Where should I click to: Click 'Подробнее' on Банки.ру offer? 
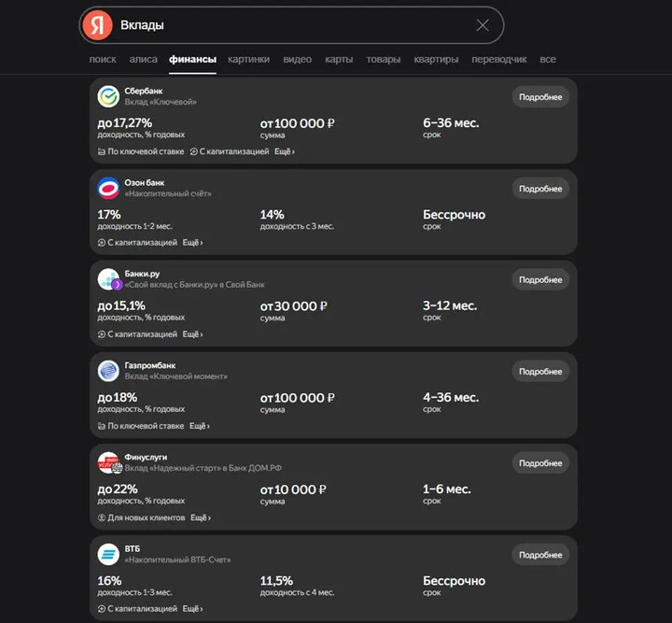click(x=540, y=280)
